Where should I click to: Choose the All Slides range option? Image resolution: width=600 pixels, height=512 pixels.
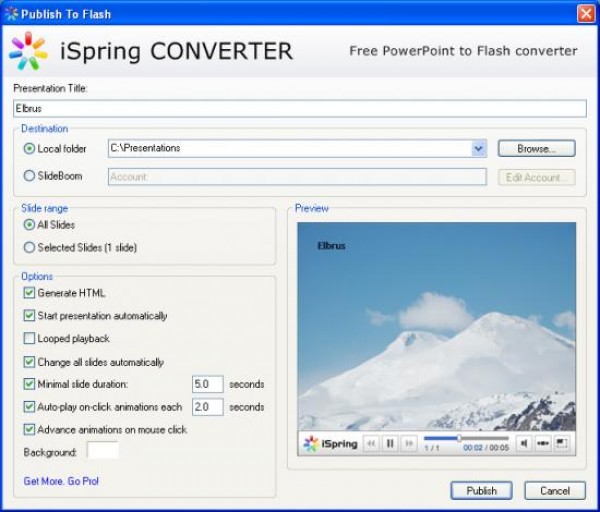point(29,225)
